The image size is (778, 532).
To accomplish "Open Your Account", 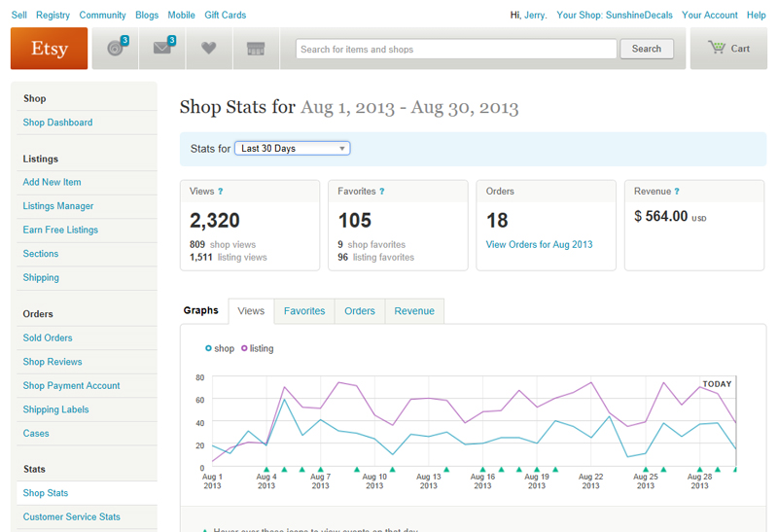I will (710, 15).
